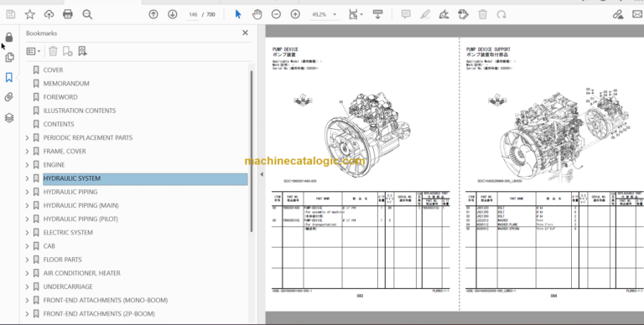Screen dimensions: 644x325
Task: Collapse the side panel with arrow
Action: click(262, 174)
